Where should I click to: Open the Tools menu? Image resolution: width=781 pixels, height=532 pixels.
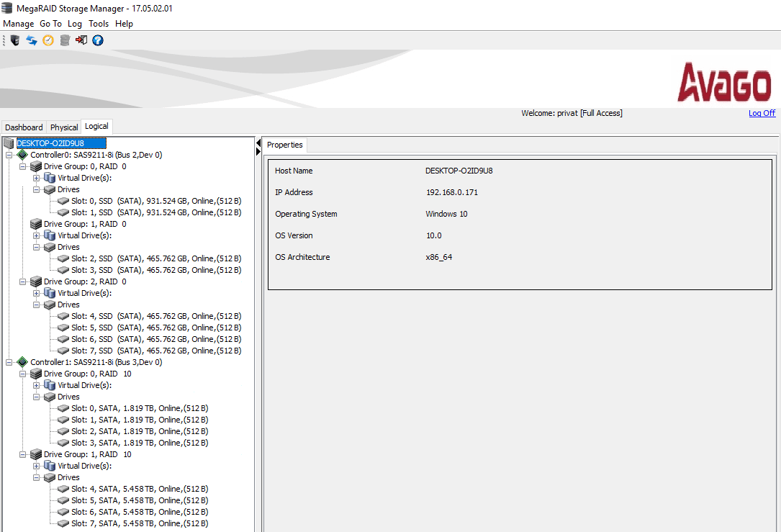[x=99, y=24]
